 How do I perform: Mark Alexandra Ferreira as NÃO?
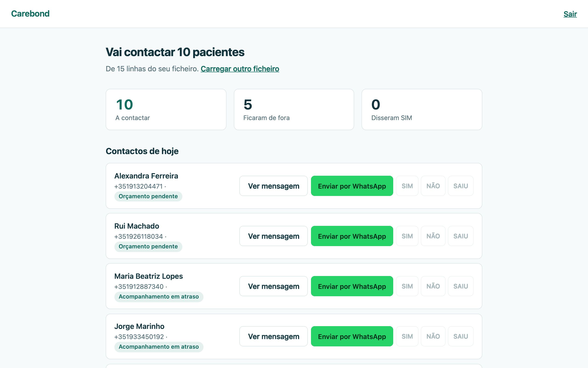433,186
